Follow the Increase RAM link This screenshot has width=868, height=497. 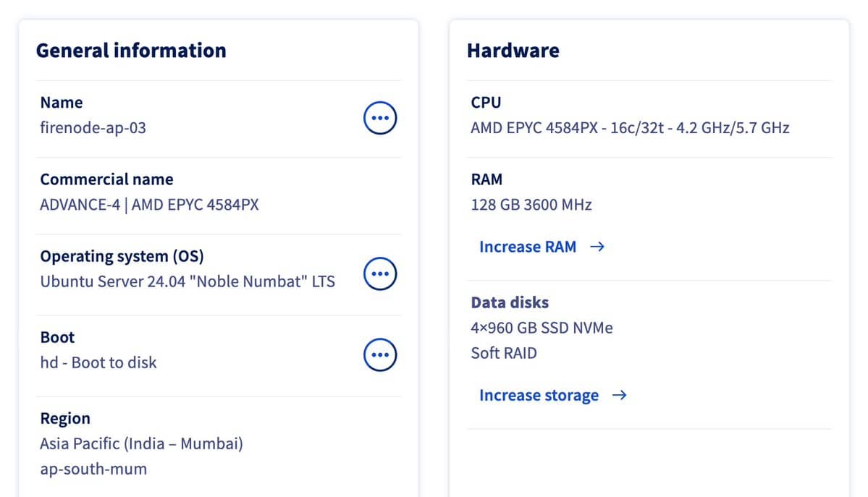[x=528, y=246]
